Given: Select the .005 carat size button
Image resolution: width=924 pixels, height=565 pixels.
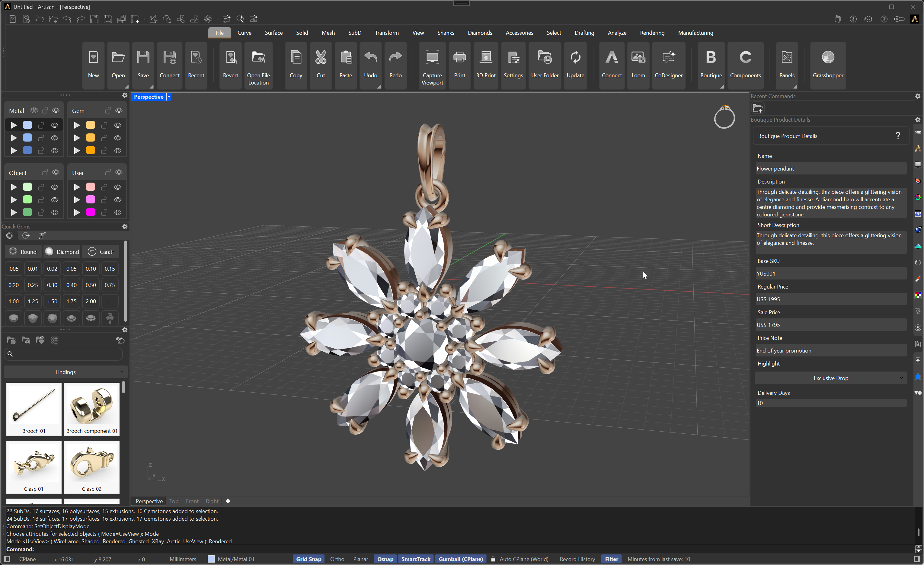Looking at the screenshot, I should coord(14,268).
